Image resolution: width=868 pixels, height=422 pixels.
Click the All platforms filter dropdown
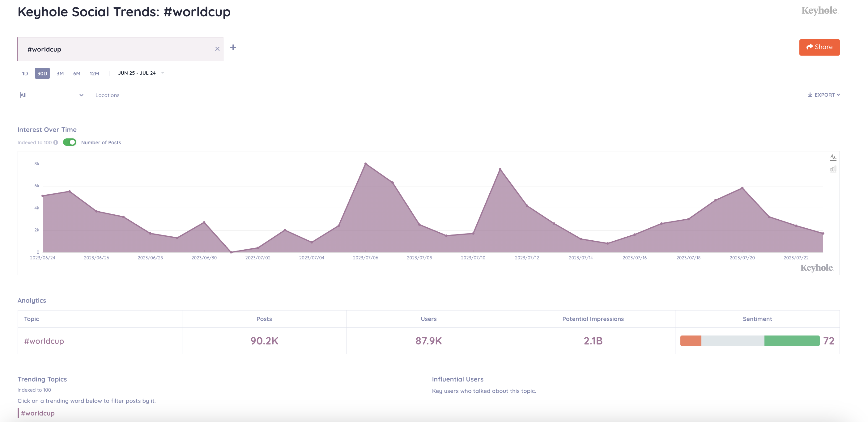(x=52, y=95)
